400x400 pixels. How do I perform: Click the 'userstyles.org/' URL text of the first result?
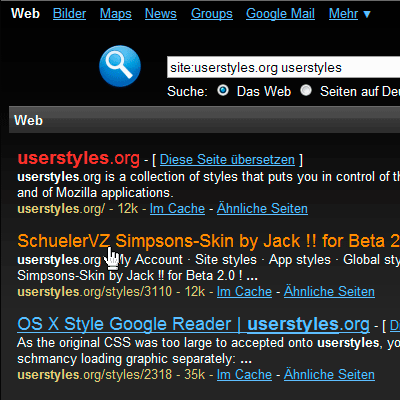[x=61, y=209]
